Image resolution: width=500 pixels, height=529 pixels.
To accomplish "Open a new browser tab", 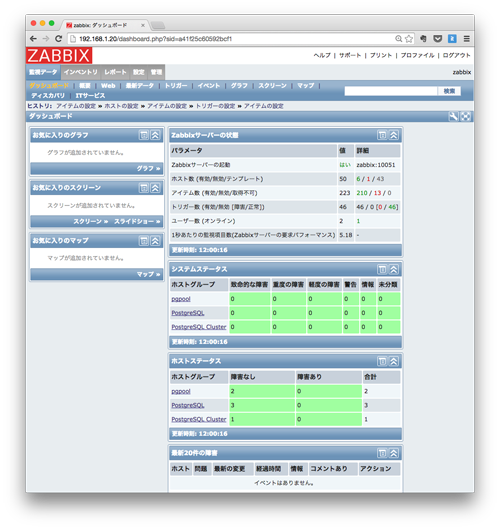I will [x=158, y=25].
